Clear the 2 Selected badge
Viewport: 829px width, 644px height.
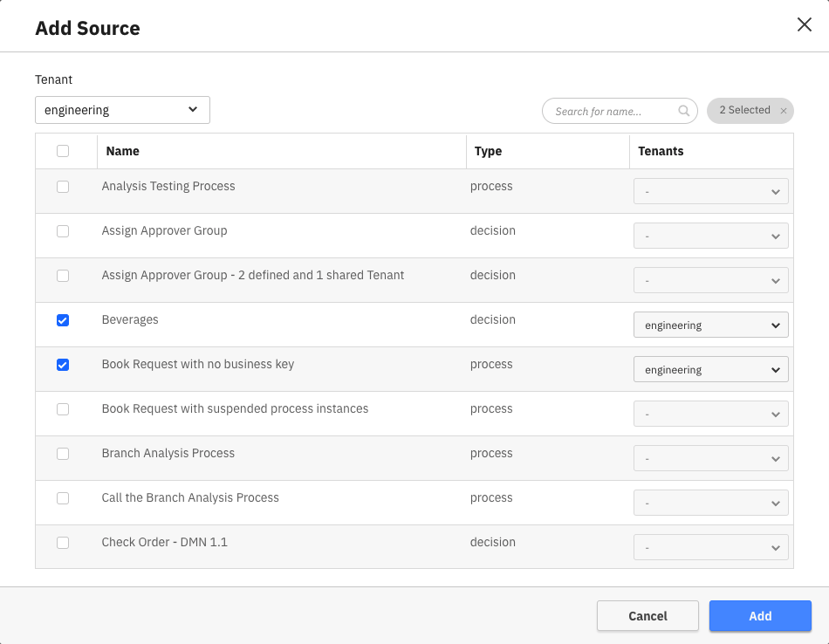tap(783, 111)
